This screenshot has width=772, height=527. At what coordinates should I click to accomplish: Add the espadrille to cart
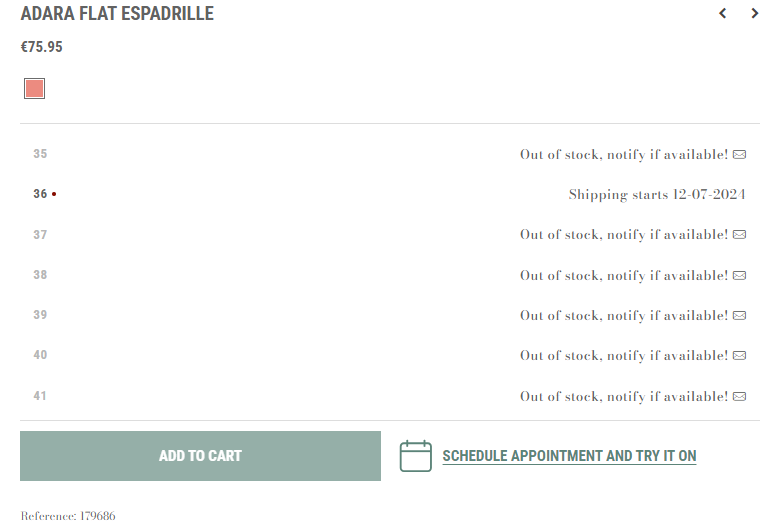(200, 456)
